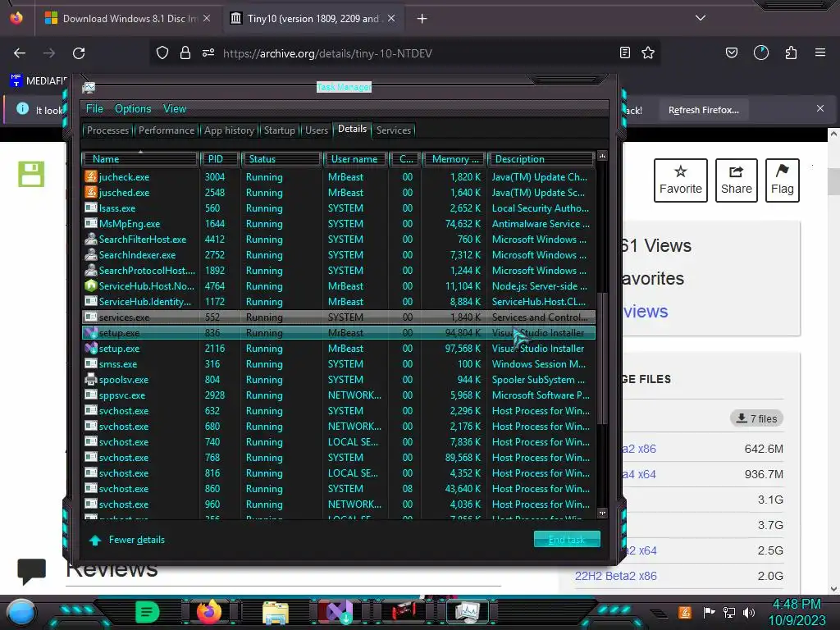Switch to the Performance tab
840x630 pixels.
(x=167, y=130)
